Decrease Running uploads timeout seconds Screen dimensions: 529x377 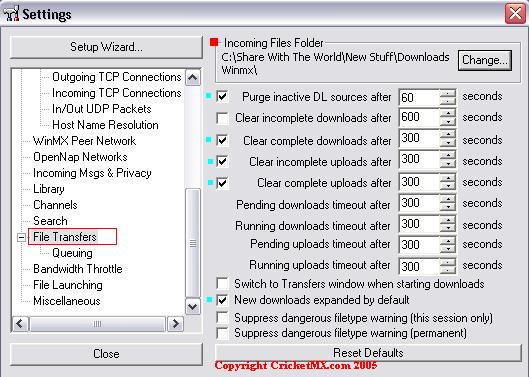click(448, 270)
